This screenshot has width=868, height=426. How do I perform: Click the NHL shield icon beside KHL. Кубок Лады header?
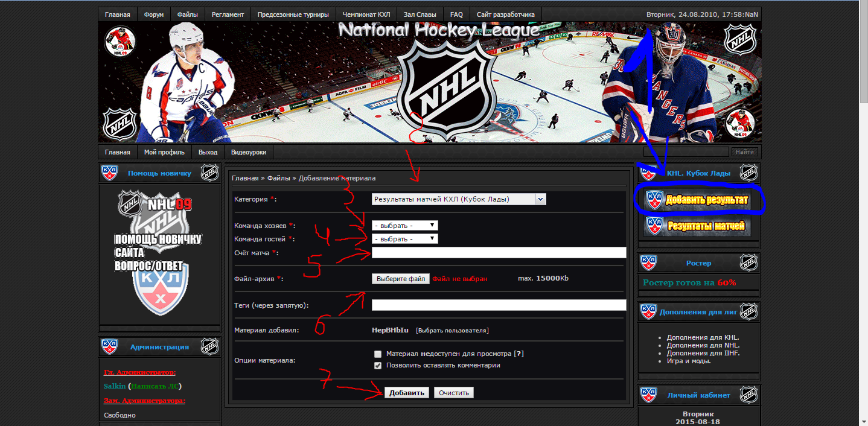point(748,173)
